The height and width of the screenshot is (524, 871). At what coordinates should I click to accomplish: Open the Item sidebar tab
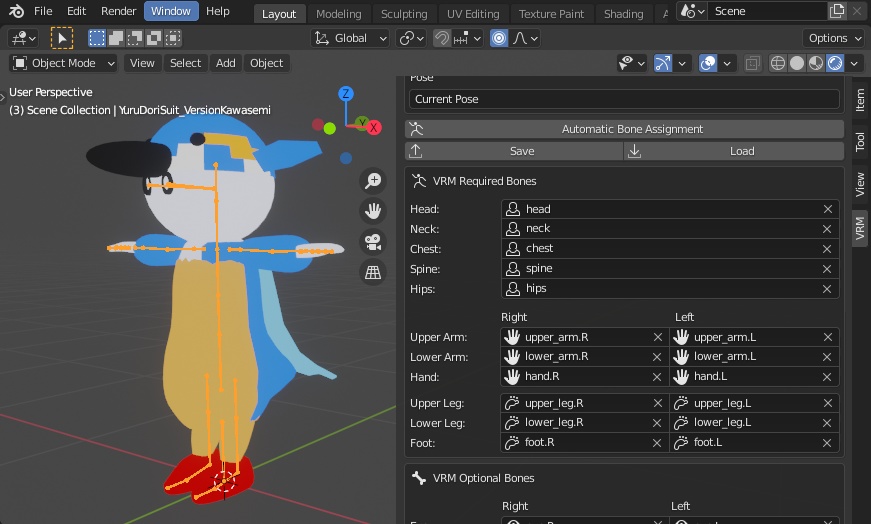(860, 100)
